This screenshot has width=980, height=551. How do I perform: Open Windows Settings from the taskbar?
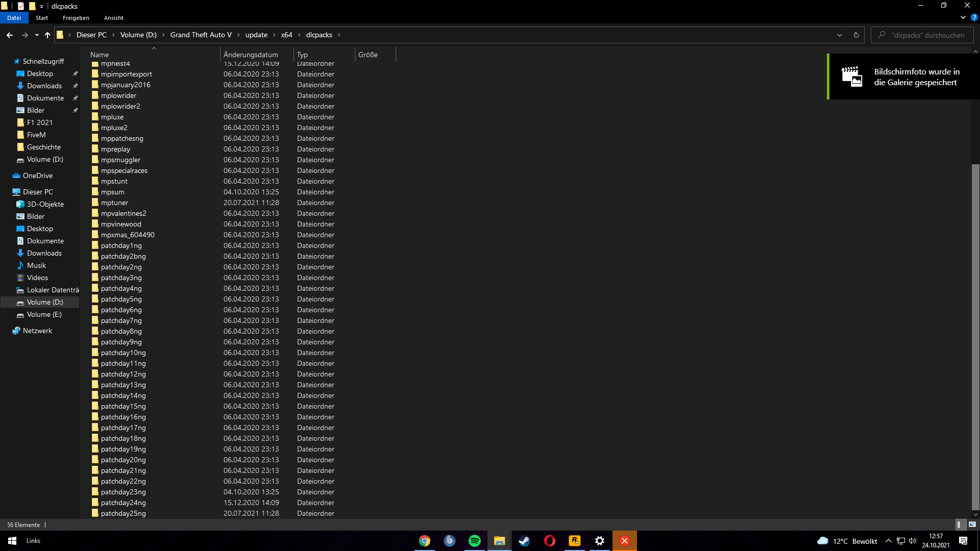click(600, 541)
